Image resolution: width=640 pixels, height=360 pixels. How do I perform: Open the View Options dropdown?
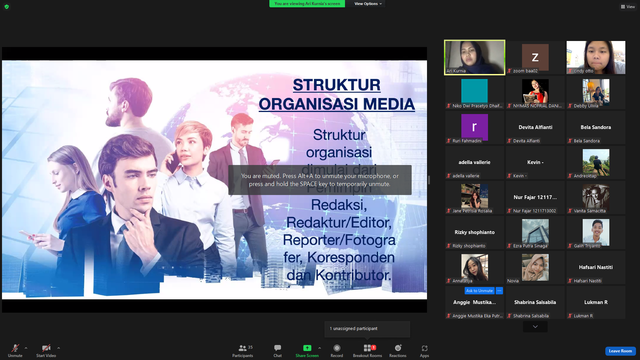pyautogui.click(x=368, y=4)
